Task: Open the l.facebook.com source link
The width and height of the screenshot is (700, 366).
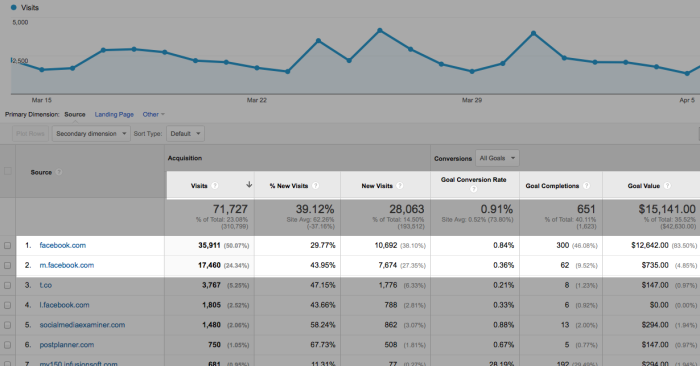Action: (x=64, y=305)
